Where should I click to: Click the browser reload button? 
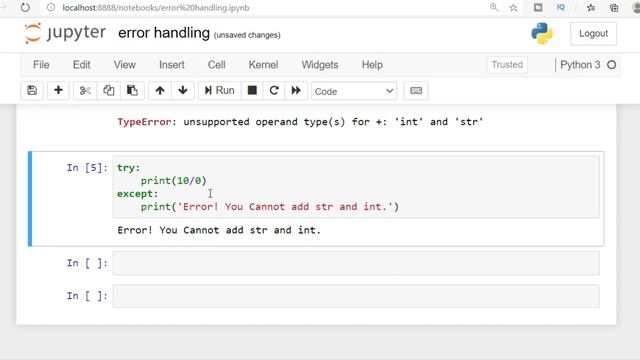click(x=25, y=7)
